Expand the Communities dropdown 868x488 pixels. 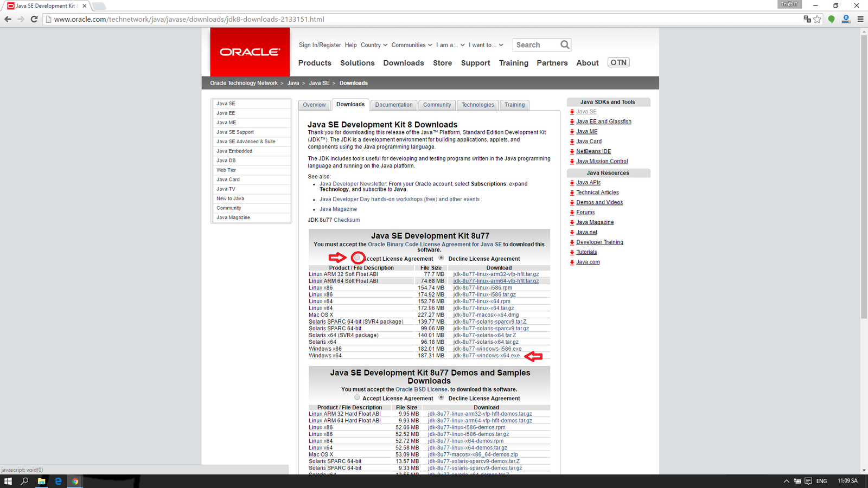pos(412,45)
